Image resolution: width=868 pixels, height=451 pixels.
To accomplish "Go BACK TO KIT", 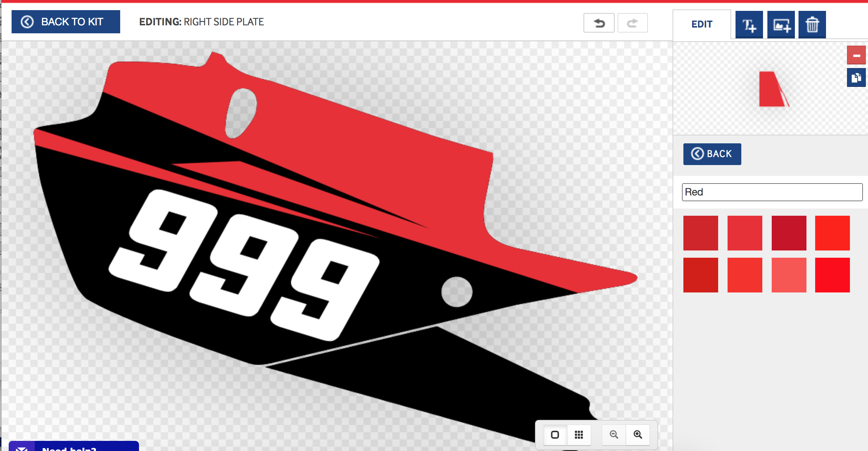I will click(66, 21).
